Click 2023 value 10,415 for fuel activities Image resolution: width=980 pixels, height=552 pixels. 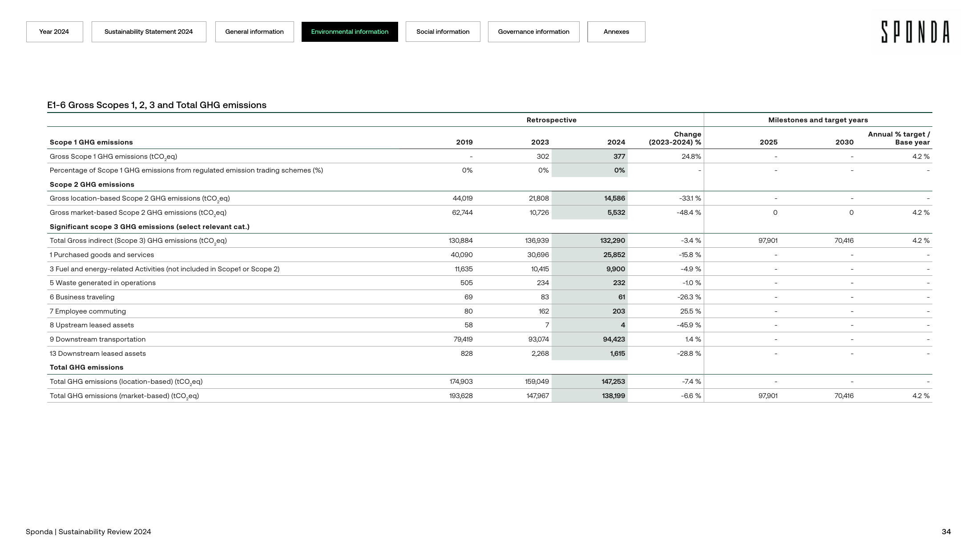(x=540, y=269)
